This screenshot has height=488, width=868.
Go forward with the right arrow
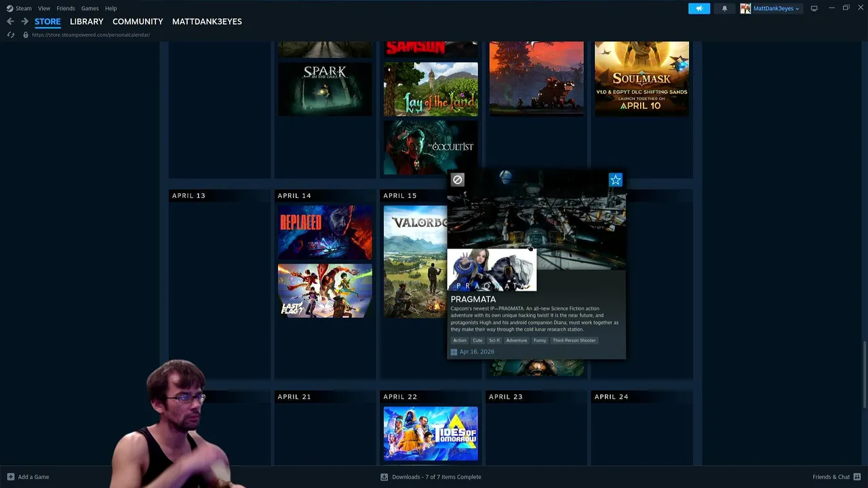pyautogui.click(x=24, y=22)
